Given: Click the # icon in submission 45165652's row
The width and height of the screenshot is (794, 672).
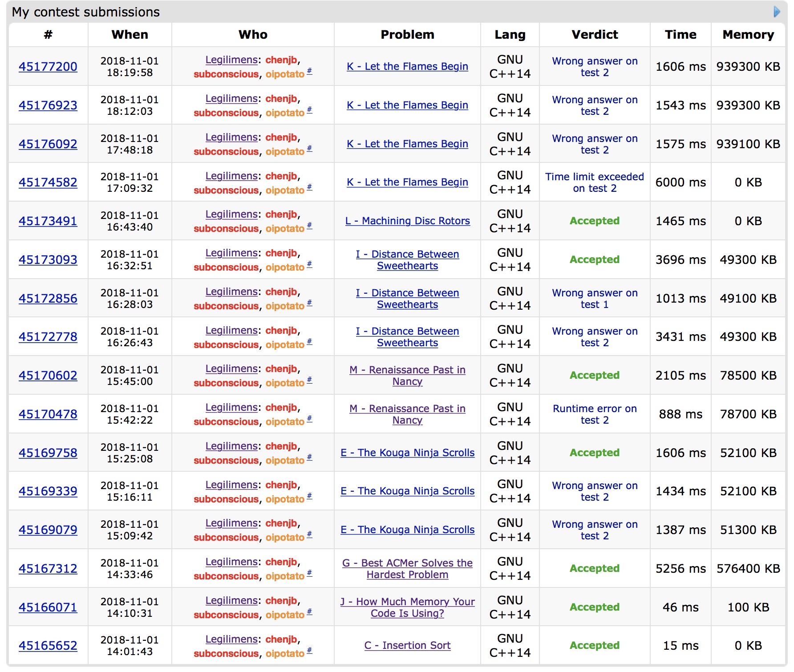Looking at the screenshot, I should click(309, 651).
